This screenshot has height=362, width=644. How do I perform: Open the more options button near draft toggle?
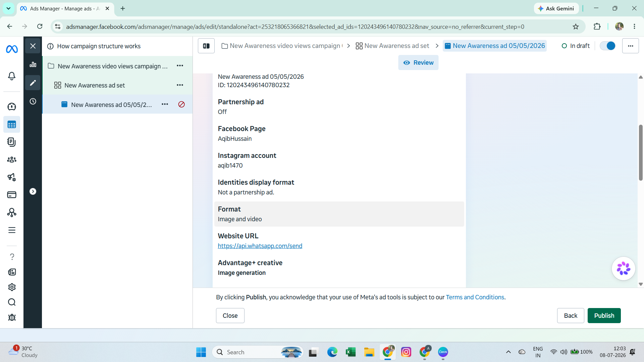[631, 46]
